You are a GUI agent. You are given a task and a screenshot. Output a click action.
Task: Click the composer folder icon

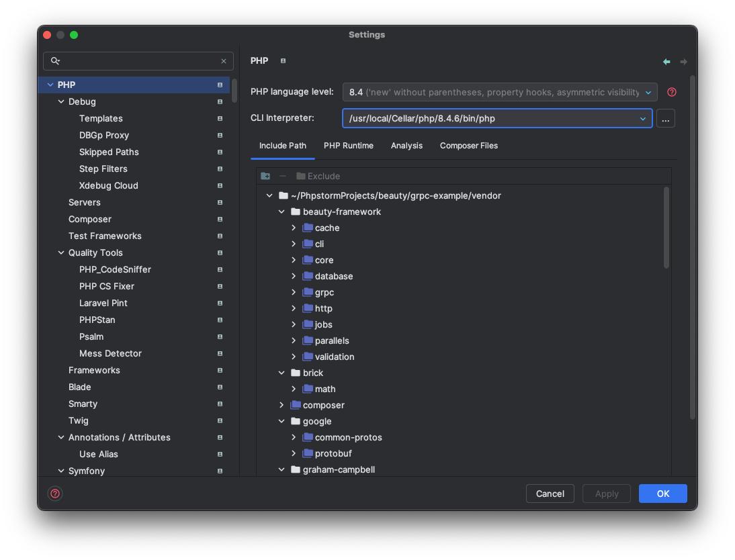coord(296,405)
